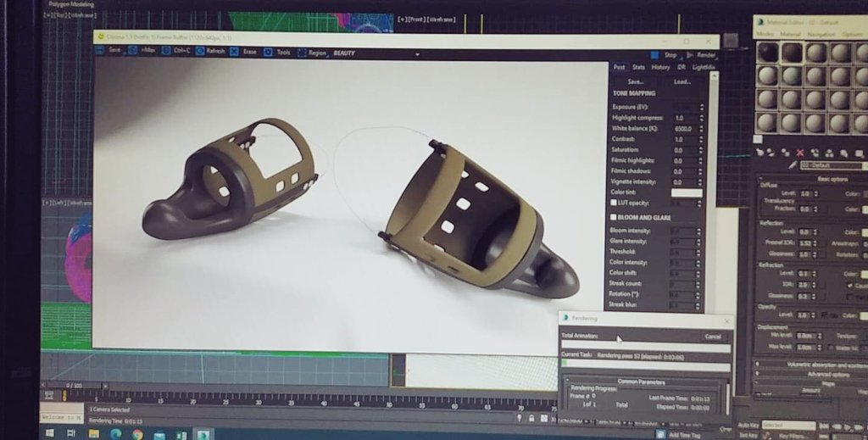Open Excel from the taskbar
Screen dimensions: 868x440
[181, 435]
